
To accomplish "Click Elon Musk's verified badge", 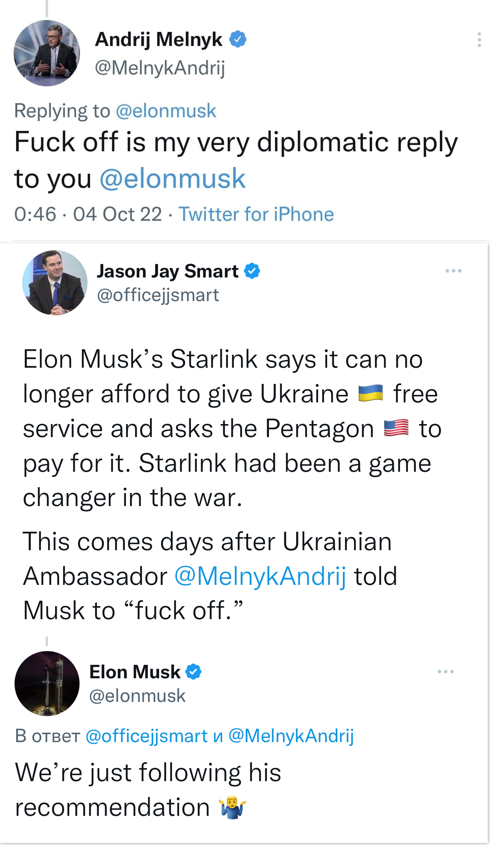I will point(193,672).
